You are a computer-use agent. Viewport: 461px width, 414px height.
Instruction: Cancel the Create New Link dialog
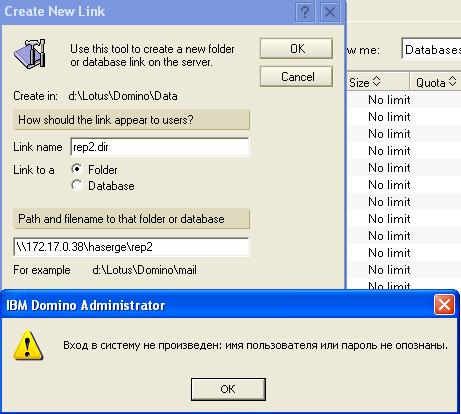296,77
